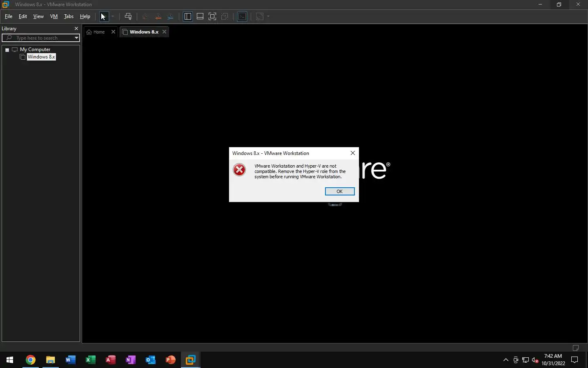Click the muted volume tray icon

point(535,360)
